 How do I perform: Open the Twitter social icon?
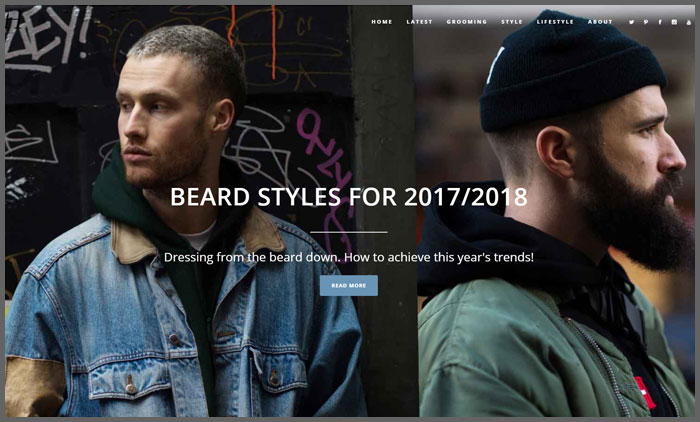click(x=631, y=22)
